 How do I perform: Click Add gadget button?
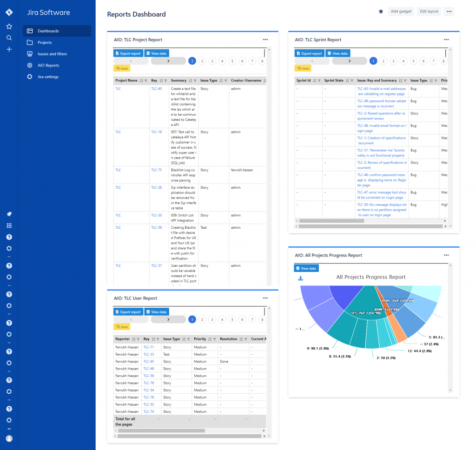[x=401, y=11]
